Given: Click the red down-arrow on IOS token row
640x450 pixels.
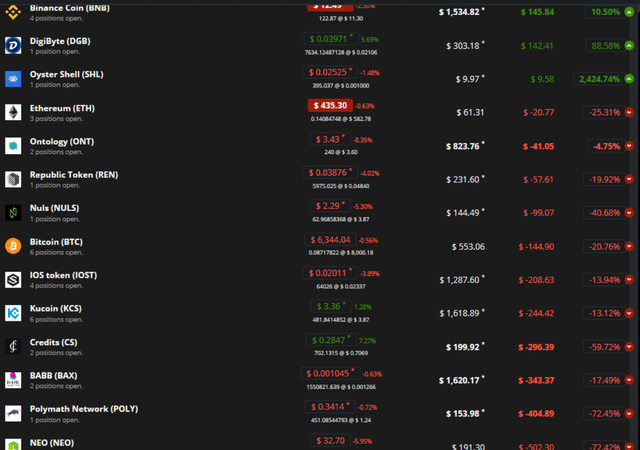Looking at the screenshot, I should [629, 280].
